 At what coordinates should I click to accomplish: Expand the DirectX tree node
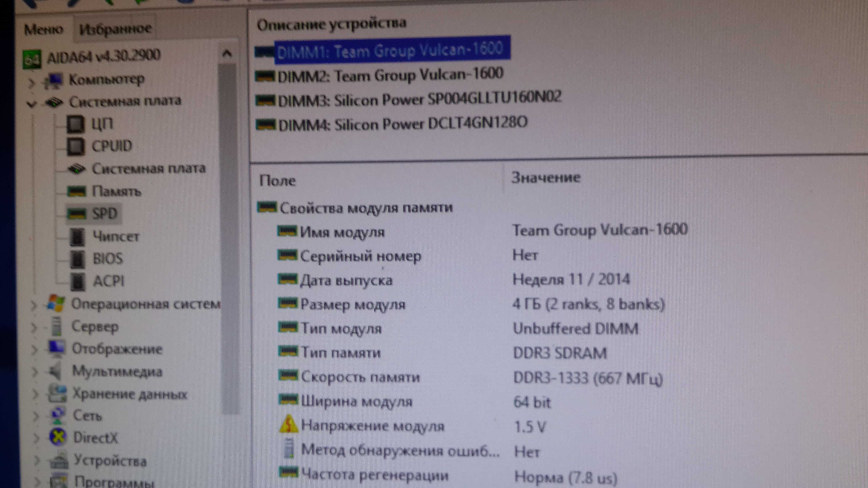[x=36, y=438]
